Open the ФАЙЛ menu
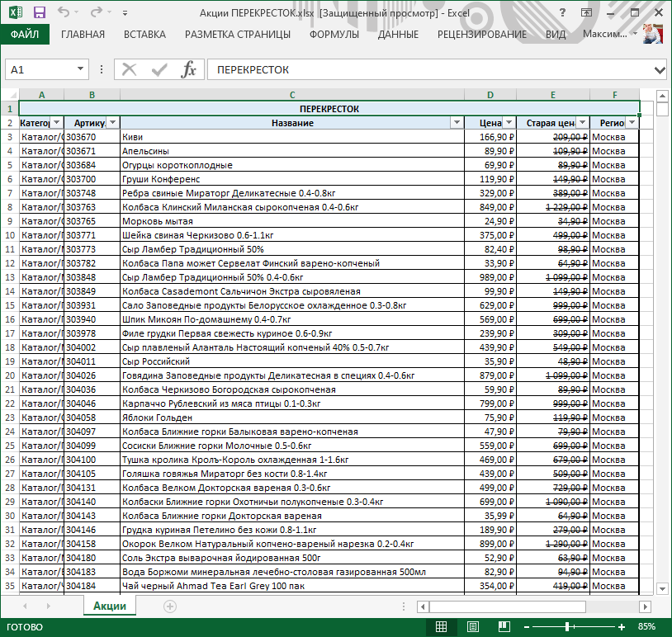672x637 pixels. tap(25, 34)
